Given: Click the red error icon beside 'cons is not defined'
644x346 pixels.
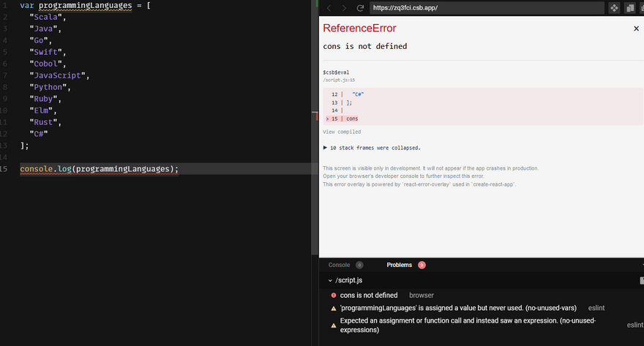Looking at the screenshot, I should (x=334, y=296).
